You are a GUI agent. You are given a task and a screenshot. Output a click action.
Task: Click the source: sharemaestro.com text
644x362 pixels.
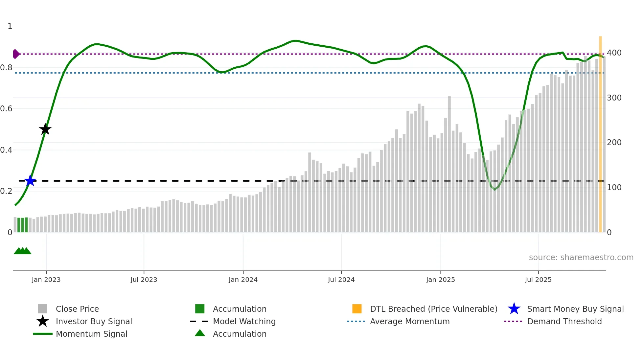[581, 258]
